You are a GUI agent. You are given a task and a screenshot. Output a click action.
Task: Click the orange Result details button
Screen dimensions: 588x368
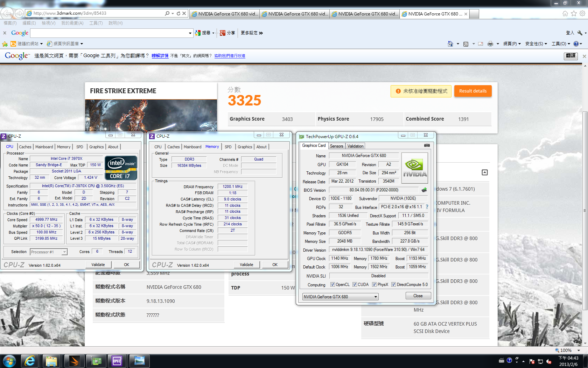(x=473, y=91)
